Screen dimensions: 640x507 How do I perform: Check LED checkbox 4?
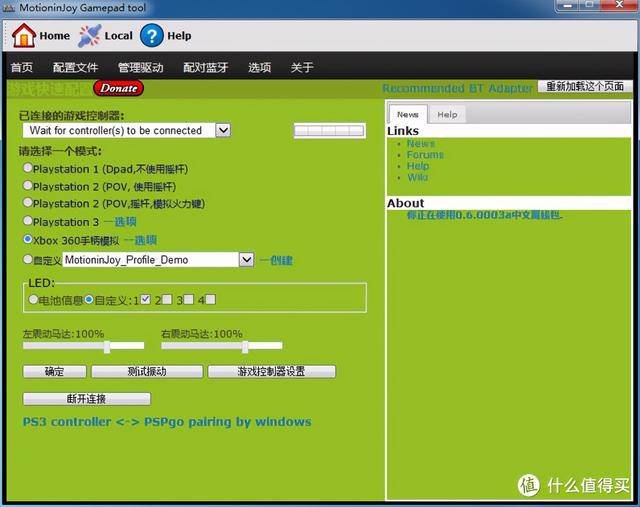pyautogui.click(x=211, y=299)
